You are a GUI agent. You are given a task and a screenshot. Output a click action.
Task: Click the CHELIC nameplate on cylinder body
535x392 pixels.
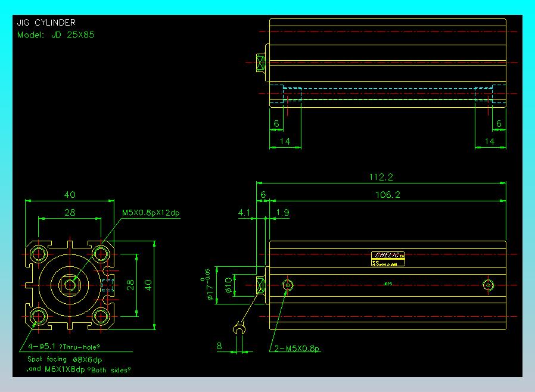pos(388,259)
